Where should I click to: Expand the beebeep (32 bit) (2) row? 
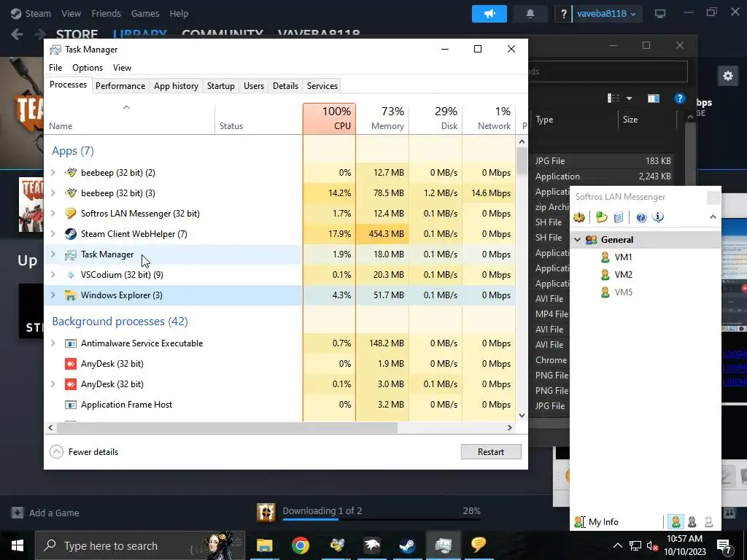(x=53, y=172)
